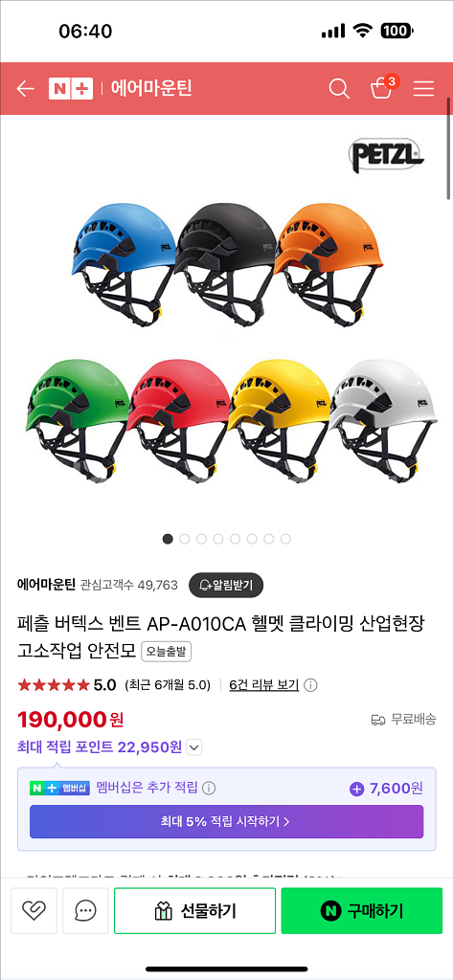This screenshot has height=980, width=453.
Task: Add product to wishlist heart icon
Action: pos(34,911)
